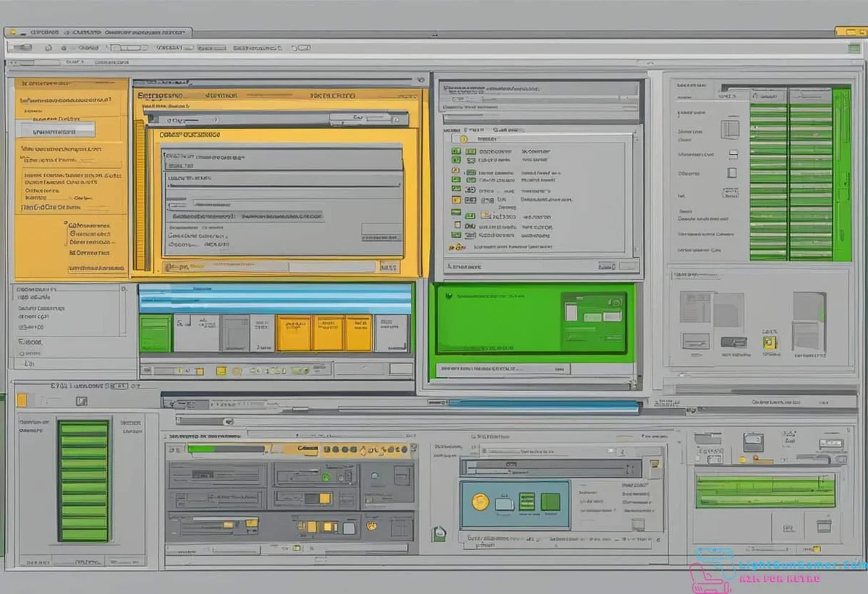The image size is (868, 594).
Task: Expand the selected field in the orange sidebar
Action: coord(57,130)
